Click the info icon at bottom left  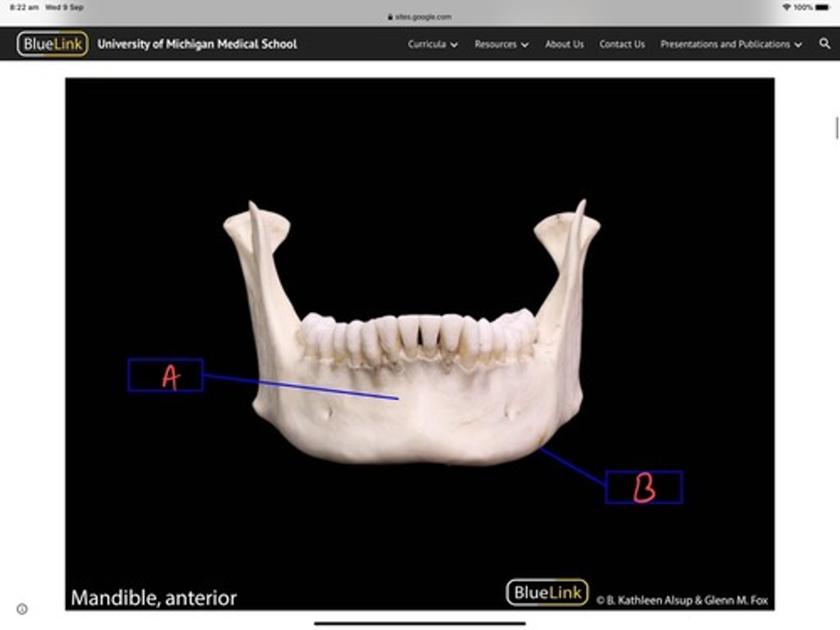click(x=22, y=609)
